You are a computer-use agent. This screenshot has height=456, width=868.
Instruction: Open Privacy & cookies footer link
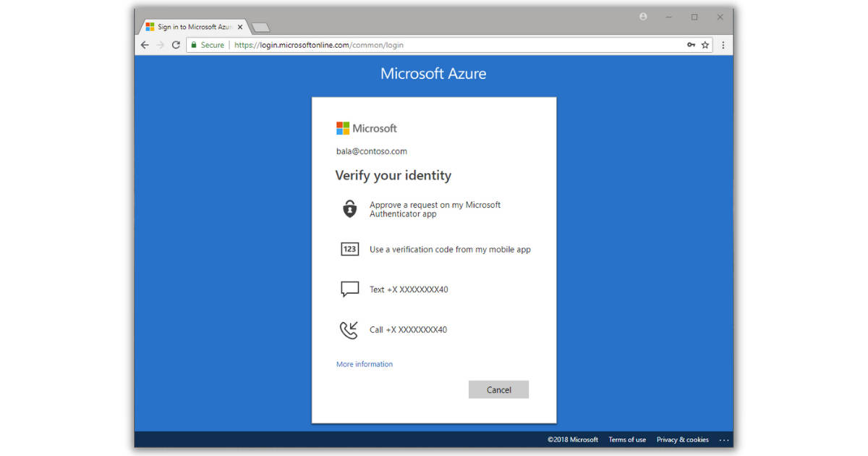682,439
